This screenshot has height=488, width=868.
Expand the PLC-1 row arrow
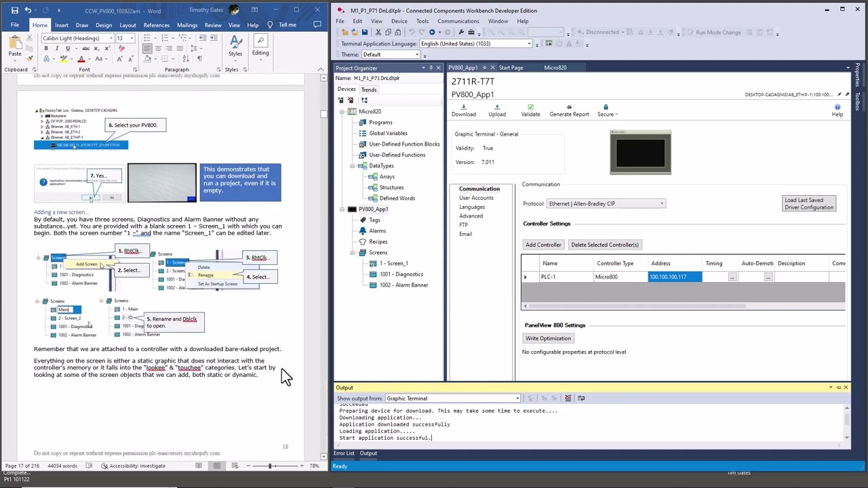[526, 277]
